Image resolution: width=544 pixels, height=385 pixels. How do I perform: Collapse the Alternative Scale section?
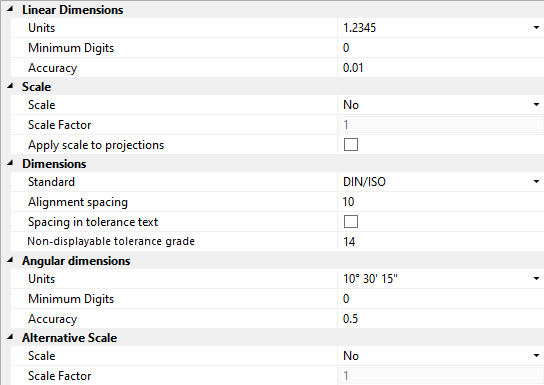[x=10, y=337]
